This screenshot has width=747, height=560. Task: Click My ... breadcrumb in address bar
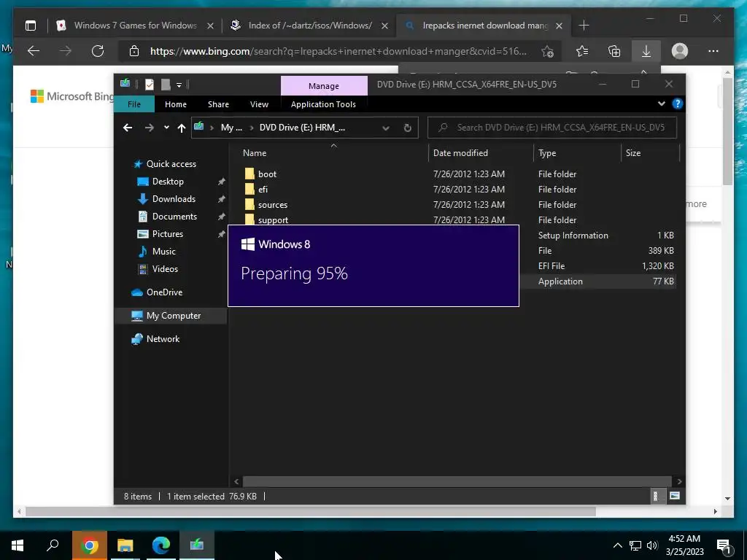(231, 128)
